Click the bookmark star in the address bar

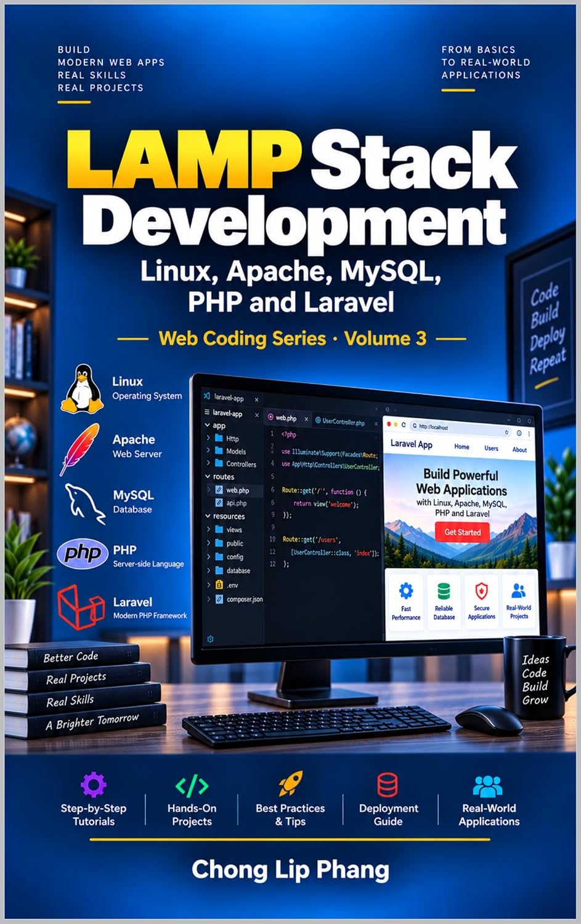[507, 432]
